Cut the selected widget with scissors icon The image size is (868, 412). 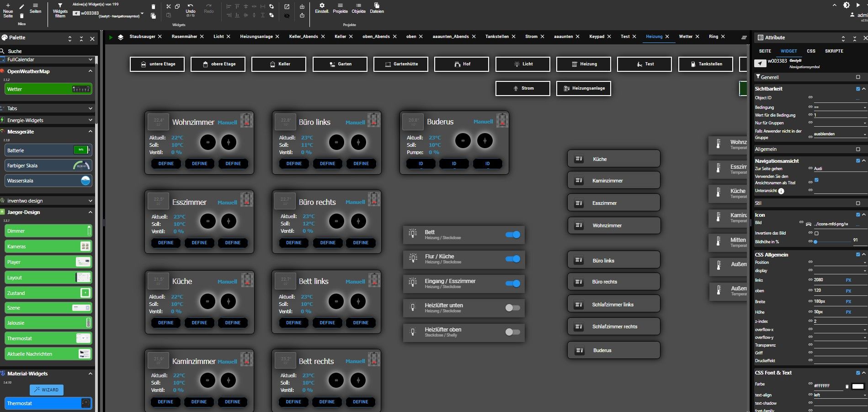pyautogui.click(x=169, y=6)
